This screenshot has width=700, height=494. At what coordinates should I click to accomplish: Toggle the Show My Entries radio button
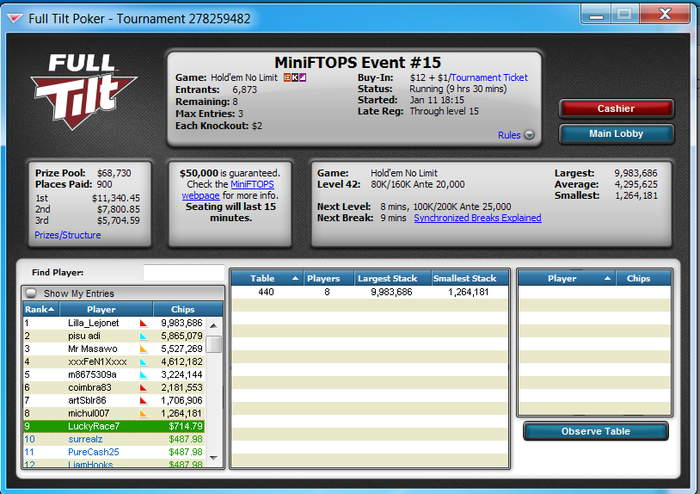point(31,293)
